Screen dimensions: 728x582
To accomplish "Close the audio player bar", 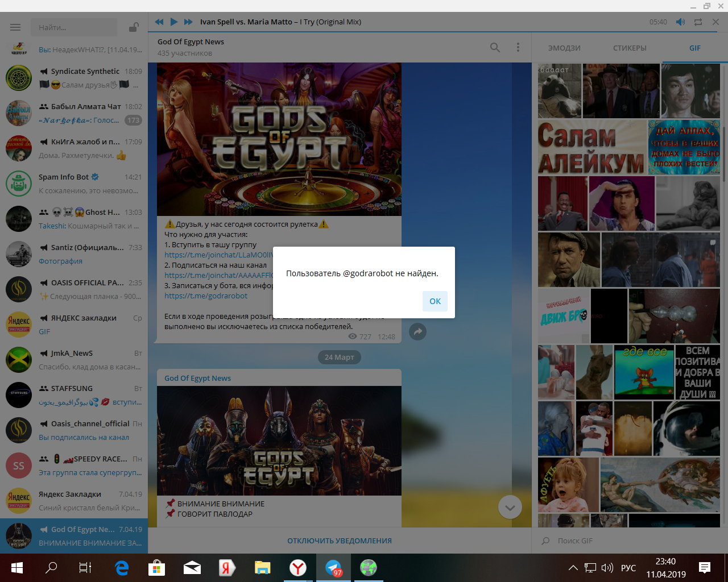I will coord(716,22).
